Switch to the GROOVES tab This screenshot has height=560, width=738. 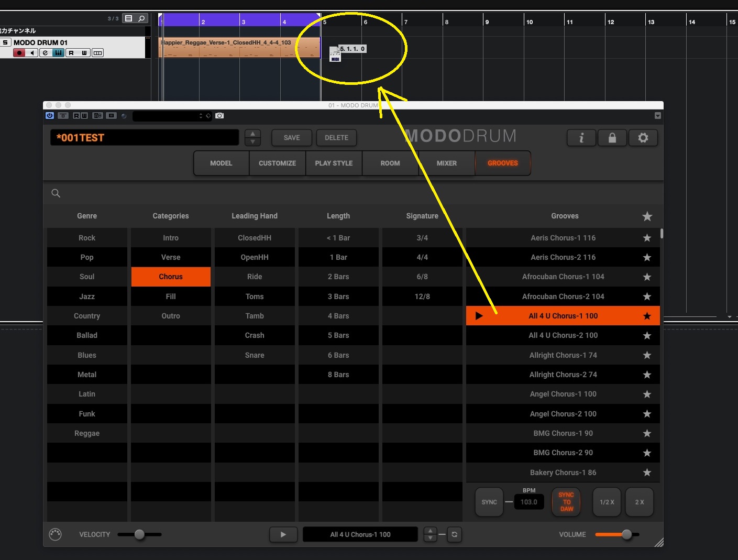[x=503, y=163]
